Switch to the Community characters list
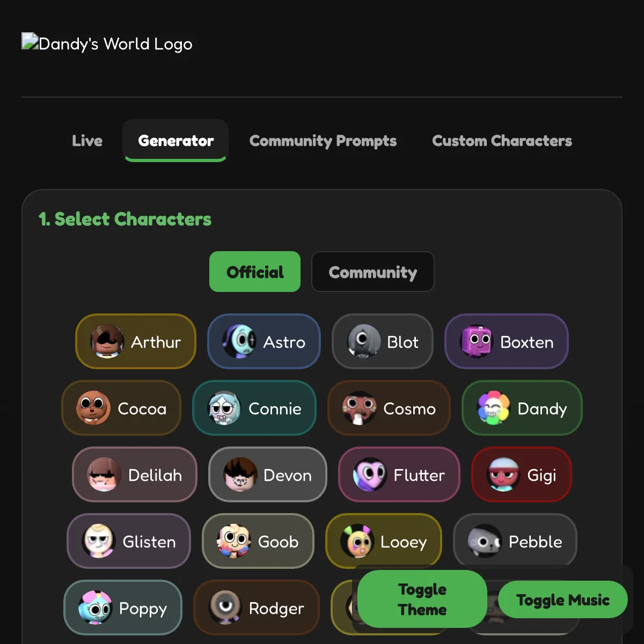The image size is (644, 644). [373, 272]
